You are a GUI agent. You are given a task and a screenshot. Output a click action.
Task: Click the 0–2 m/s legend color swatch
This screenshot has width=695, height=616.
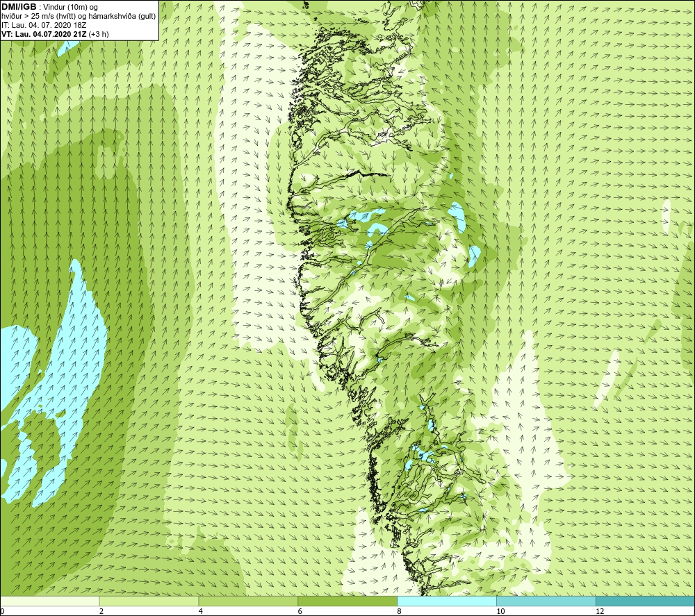point(49,601)
